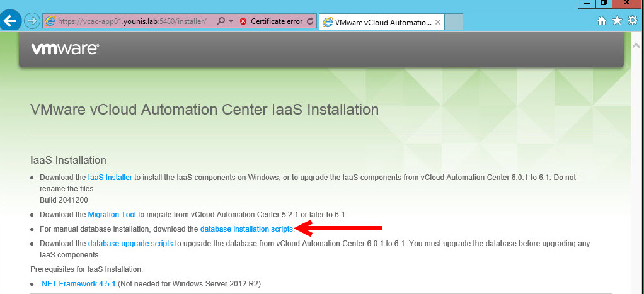Click the database installation scripts link
The height and width of the screenshot is (294, 644).
coord(246,229)
